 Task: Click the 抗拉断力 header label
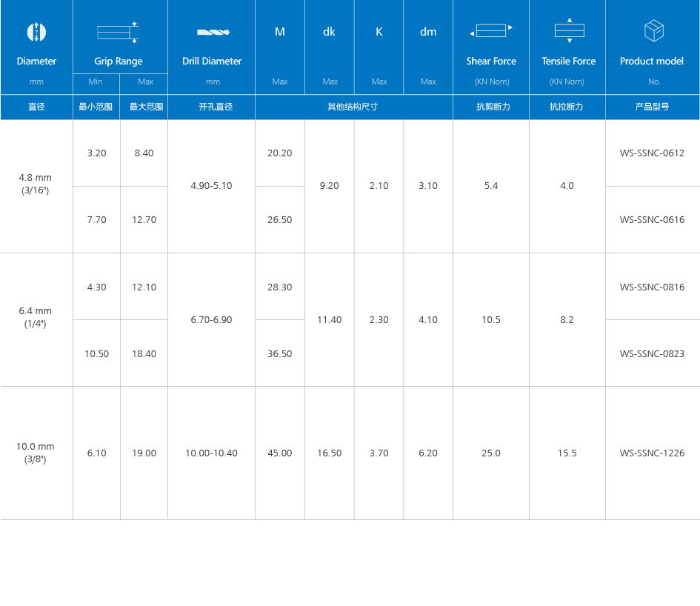[567, 107]
